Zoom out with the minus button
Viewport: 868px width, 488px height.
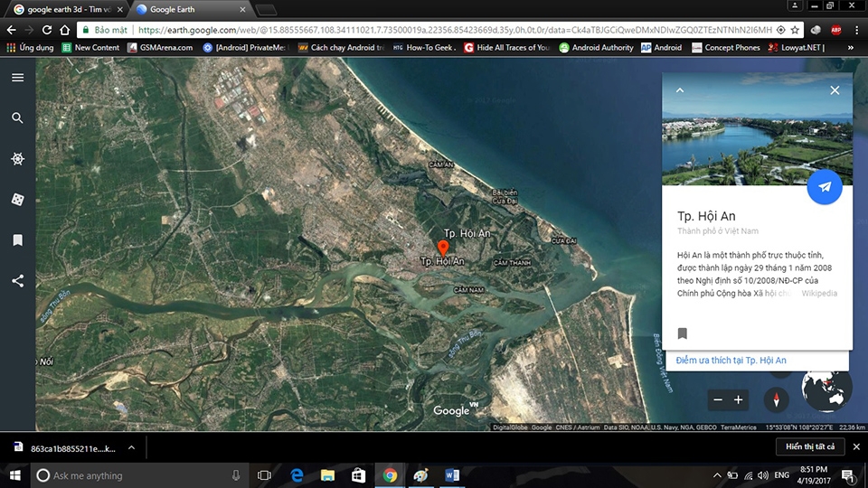click(718, 399)
